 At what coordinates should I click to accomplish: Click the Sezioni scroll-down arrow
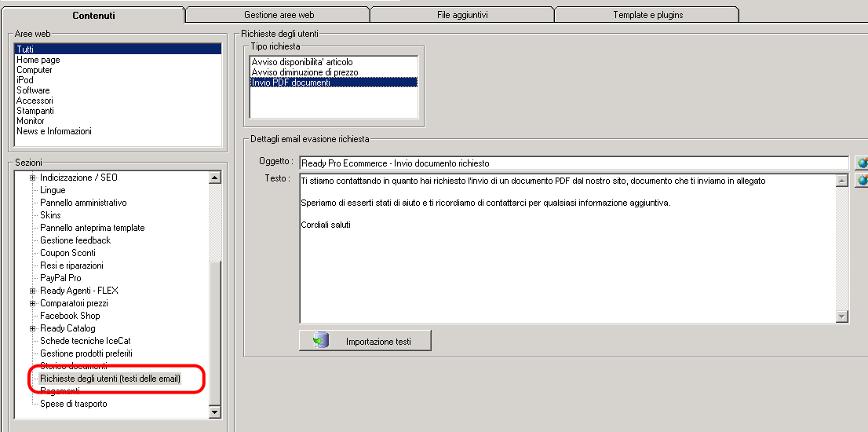[x=215, y=412]
